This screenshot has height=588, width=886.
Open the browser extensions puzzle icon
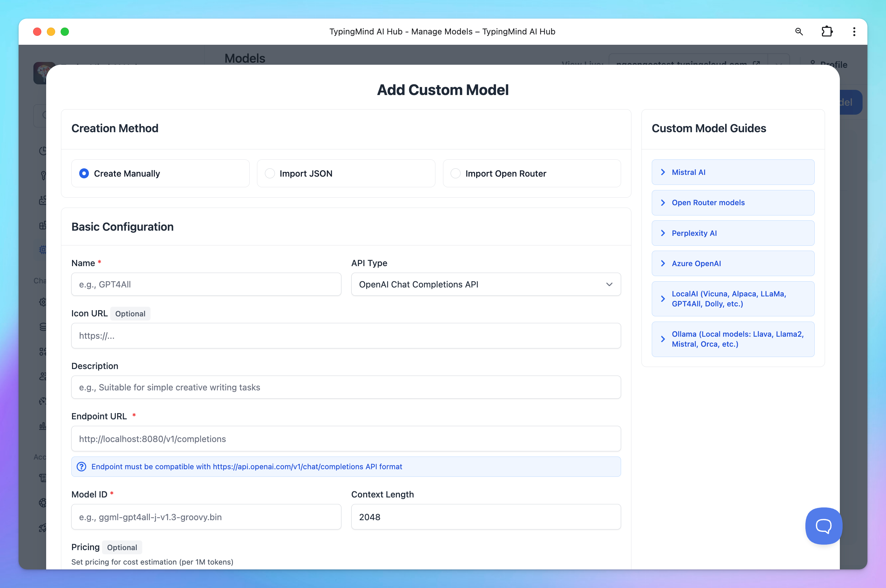[827, 32]
